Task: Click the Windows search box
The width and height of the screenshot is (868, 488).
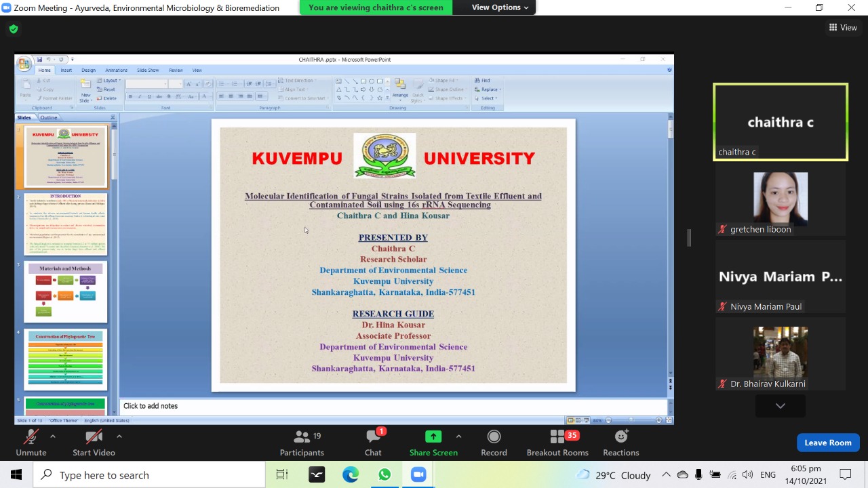Action: pos(149,475)
